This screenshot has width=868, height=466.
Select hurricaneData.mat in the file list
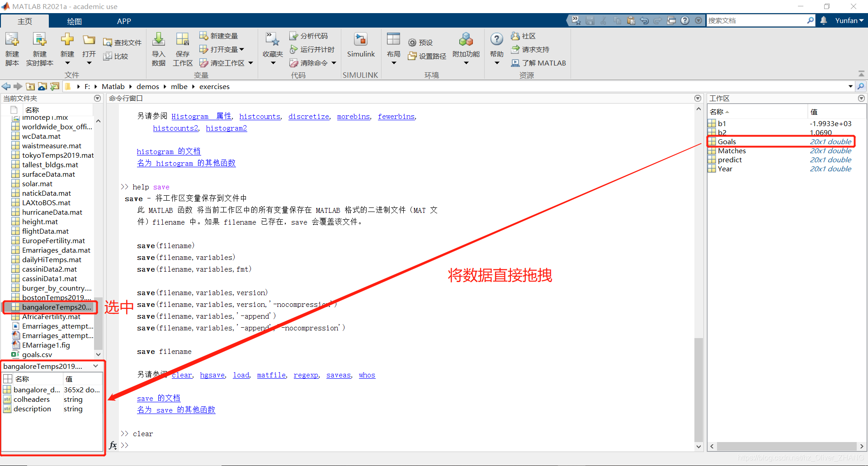[52, 212]
